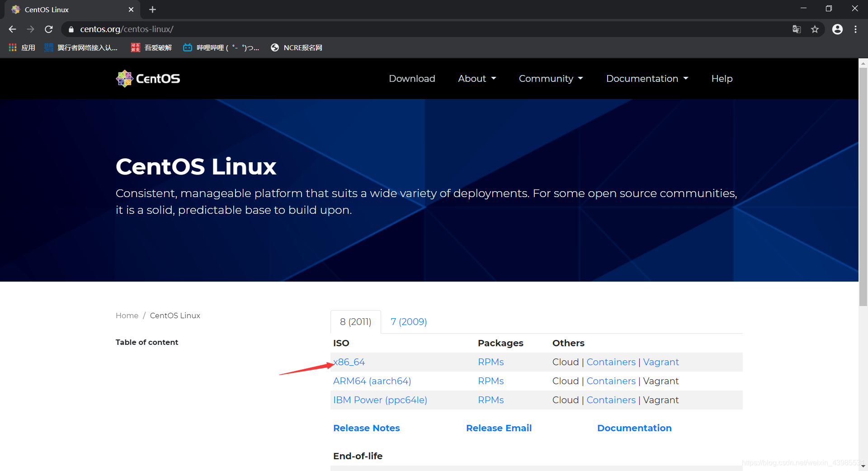The height and width of the screenshot is (471, 868).
Task: Click the scrollbar down arrow
Action: (863, 466)
